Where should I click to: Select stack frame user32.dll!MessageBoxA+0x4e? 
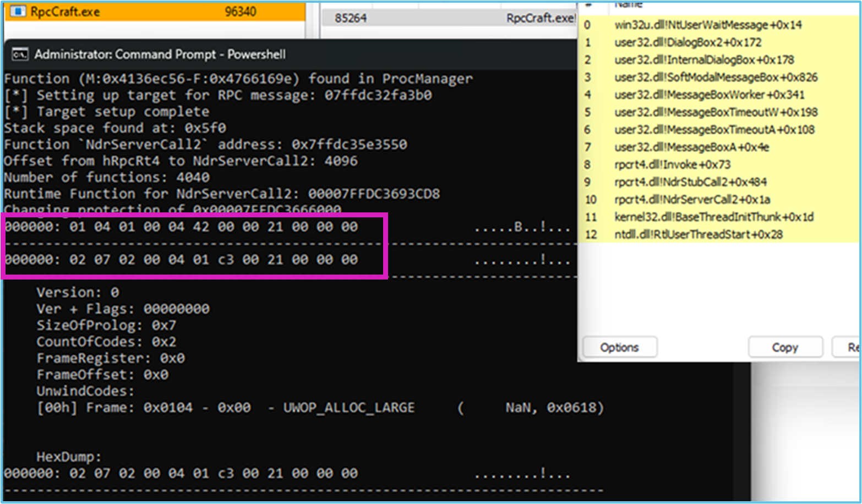tap(691, 147)
